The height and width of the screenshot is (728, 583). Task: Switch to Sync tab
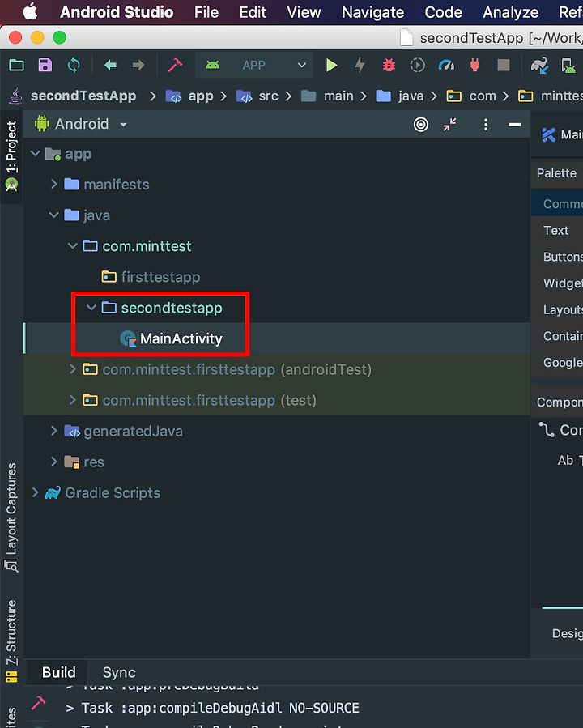[x=119, y=672]
